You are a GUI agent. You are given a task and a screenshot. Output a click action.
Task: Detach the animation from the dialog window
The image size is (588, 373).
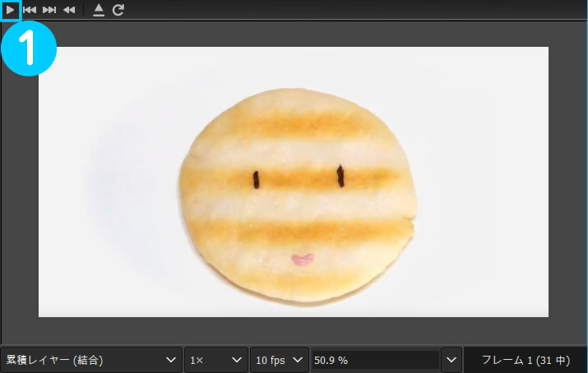pyautogui.click(x=99, y=10)
